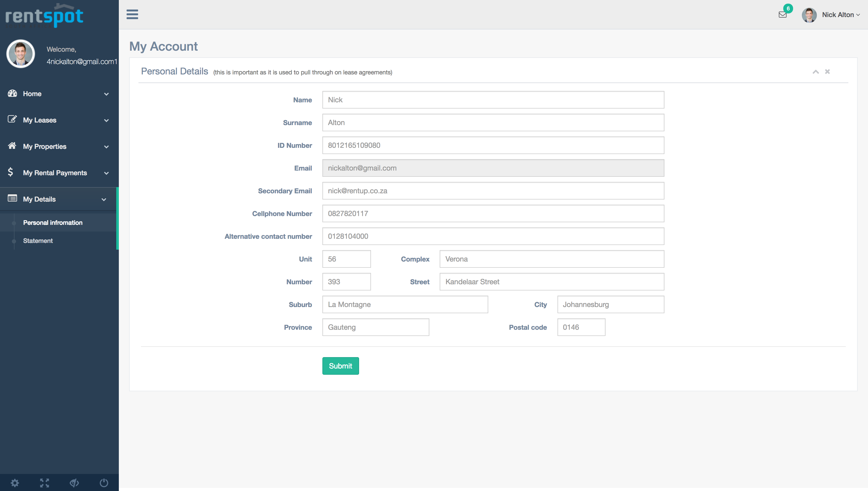The image size is (868, 491).
Task: Click the Name input field
Action: coord(493,100)
